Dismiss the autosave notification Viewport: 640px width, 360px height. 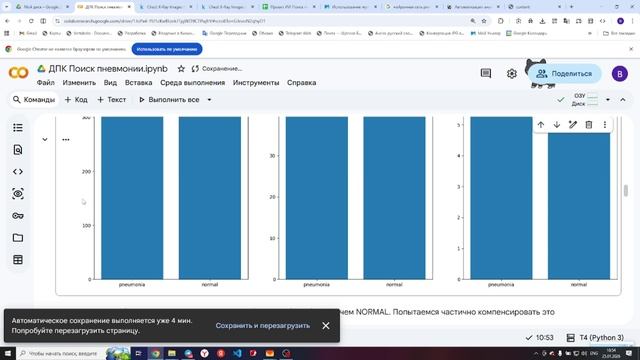[326, 326]
